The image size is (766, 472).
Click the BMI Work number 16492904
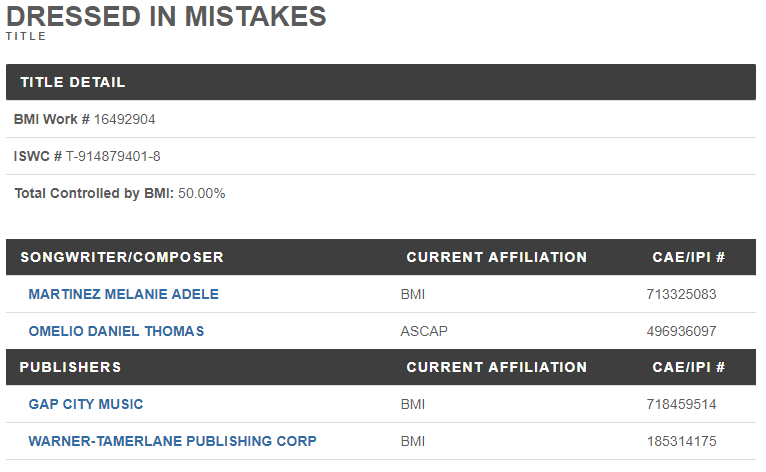point(125,119)
